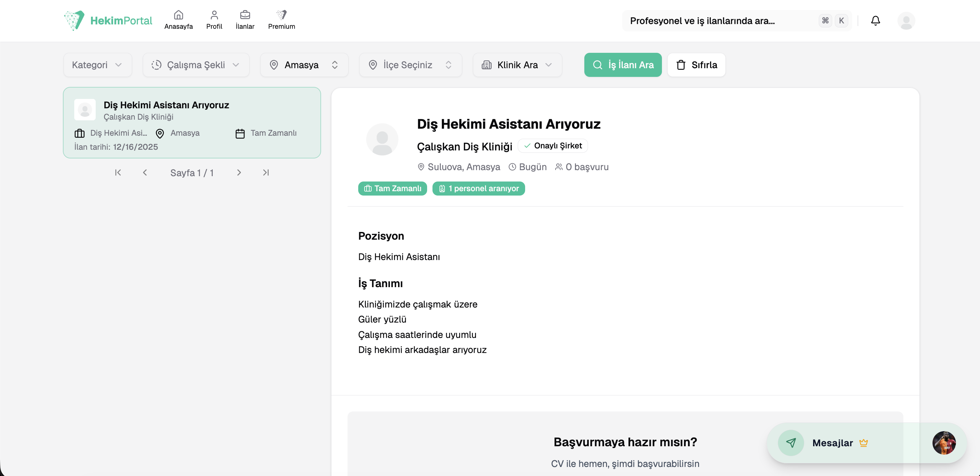The height and width of the screenshot is (476, 980).
Task: Open the Çalışma Şekli dropdown
Action: click(x=196, y=65)
